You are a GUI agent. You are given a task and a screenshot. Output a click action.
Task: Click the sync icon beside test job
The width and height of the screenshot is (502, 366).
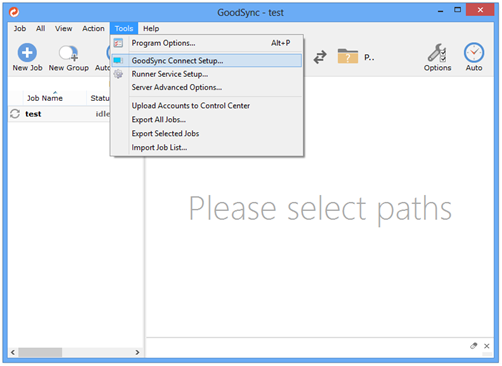(15, 114)
